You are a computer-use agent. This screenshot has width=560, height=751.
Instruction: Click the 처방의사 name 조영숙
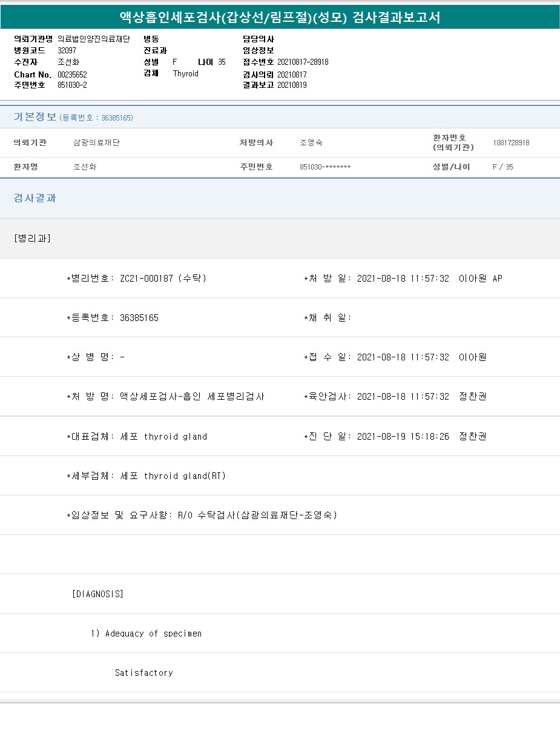[x=311, y=143]
